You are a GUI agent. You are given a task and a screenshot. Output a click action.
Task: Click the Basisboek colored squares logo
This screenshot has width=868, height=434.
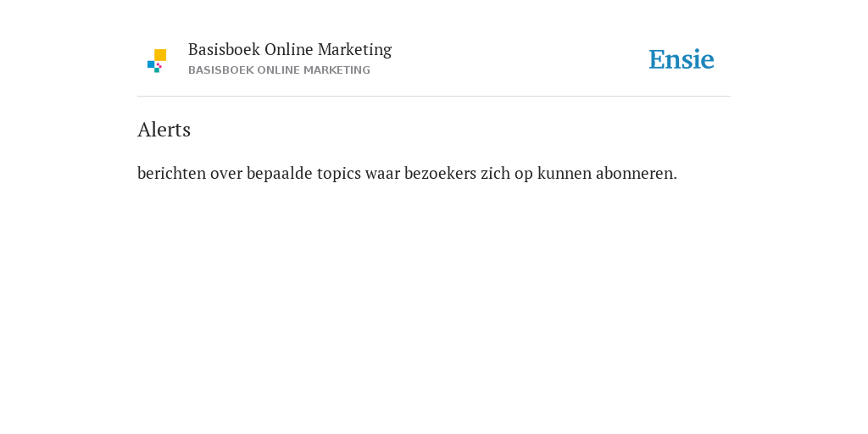[x=157, y=61]
